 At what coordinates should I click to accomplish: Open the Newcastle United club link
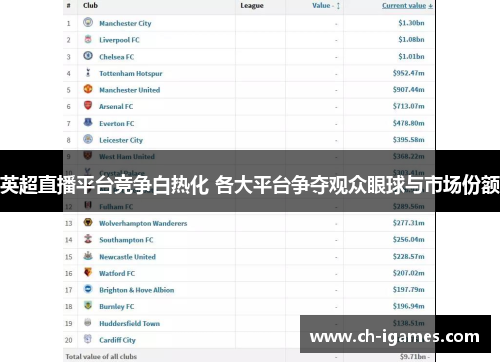pos(127,257)
